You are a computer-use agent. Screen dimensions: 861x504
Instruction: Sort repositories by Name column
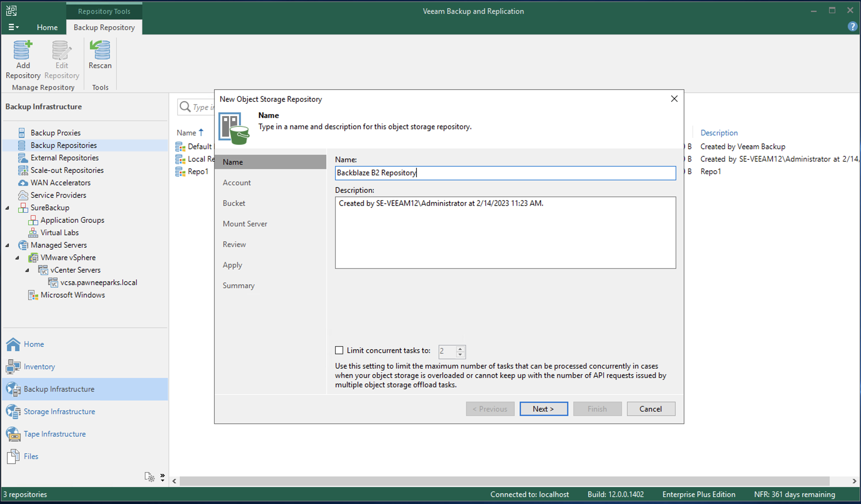190,133
